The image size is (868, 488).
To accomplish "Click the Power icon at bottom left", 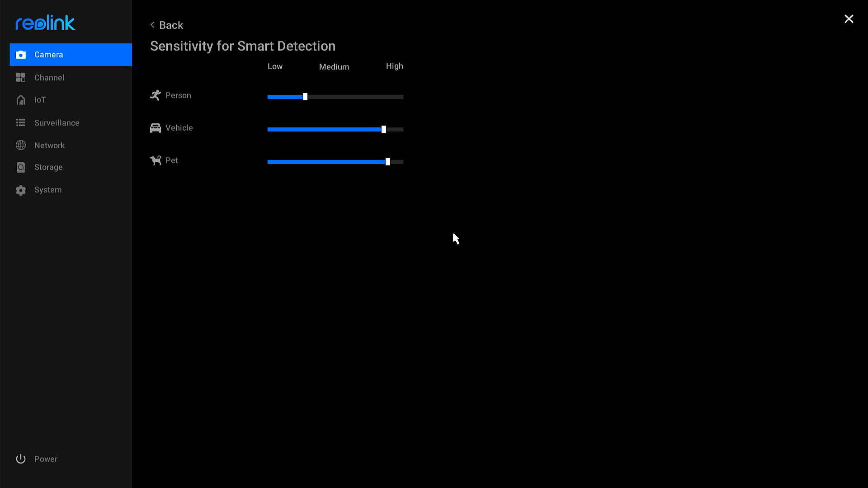I will click(20, 459).
